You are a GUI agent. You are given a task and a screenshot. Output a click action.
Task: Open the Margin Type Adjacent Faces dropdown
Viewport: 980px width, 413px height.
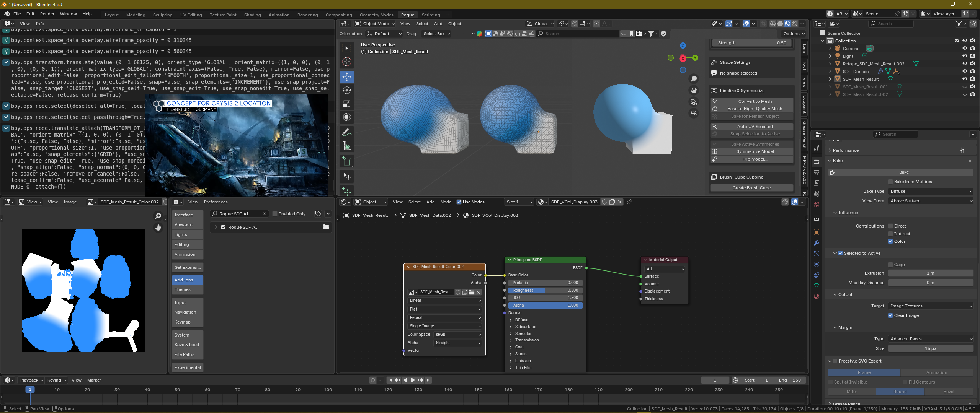click(x=931, y=339)
